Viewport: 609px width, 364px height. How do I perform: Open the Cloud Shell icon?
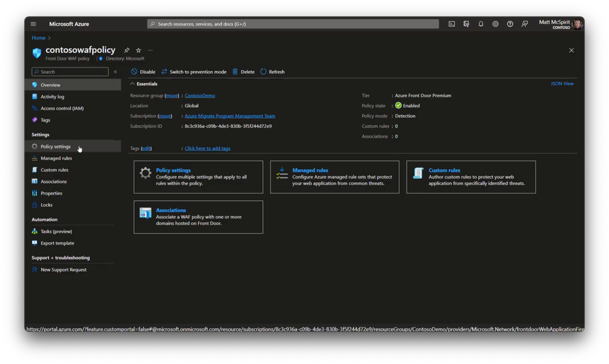452,24
